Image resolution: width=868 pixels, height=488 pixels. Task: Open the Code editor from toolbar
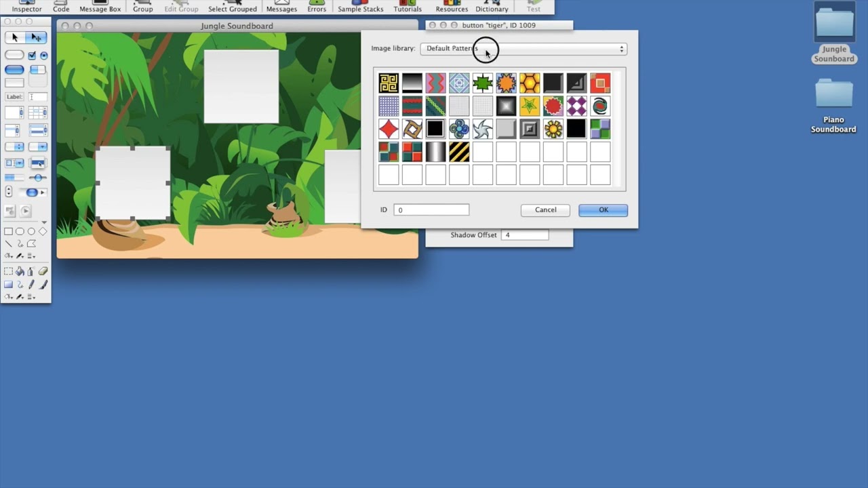tap(61, 7)
